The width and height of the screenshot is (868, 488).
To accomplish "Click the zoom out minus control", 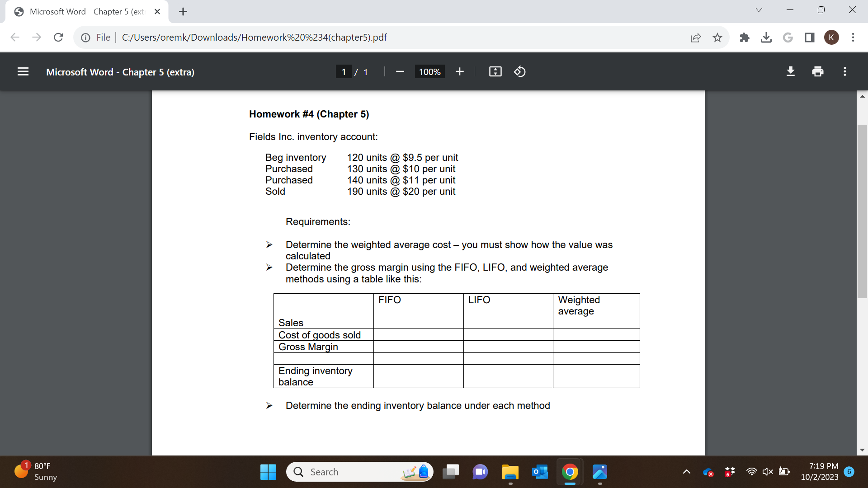I will pyautogui.click(x=400, y=71).
